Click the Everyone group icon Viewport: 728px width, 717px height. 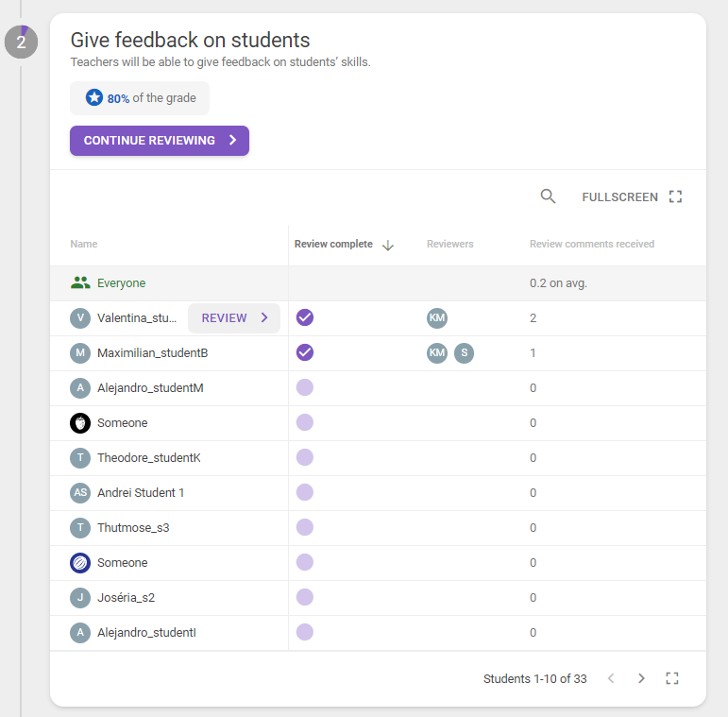(x=80, y=282)
